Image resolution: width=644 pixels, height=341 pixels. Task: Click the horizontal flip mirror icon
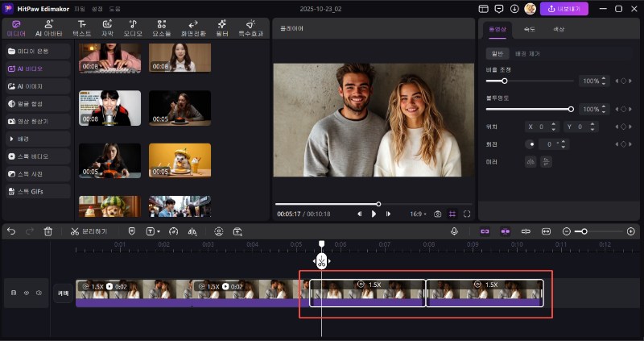pyautogui.click(x=530, y=161)
